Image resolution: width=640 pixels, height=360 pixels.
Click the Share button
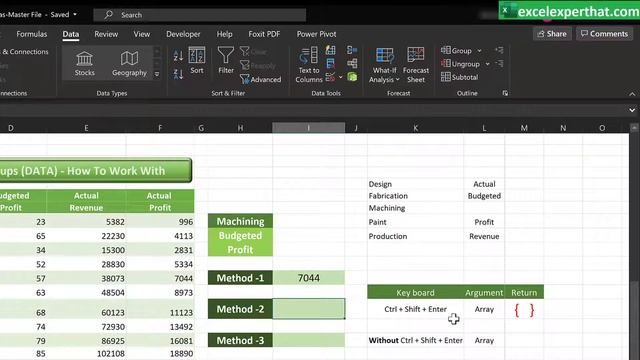click(552, 34)
